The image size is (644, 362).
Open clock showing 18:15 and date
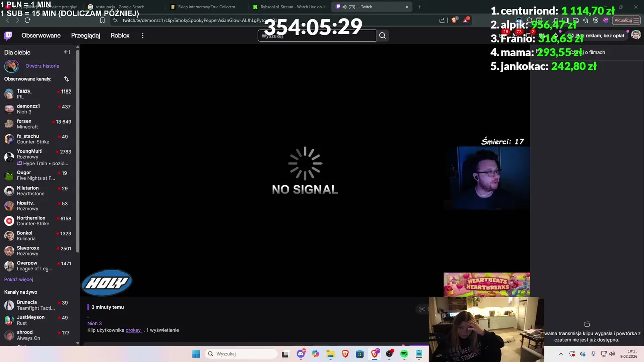point(629,354)
